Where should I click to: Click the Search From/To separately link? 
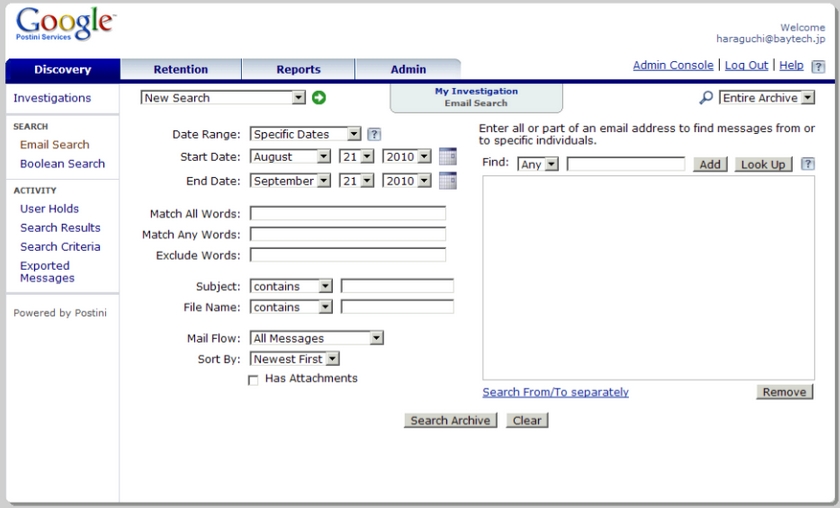point(555,392)
